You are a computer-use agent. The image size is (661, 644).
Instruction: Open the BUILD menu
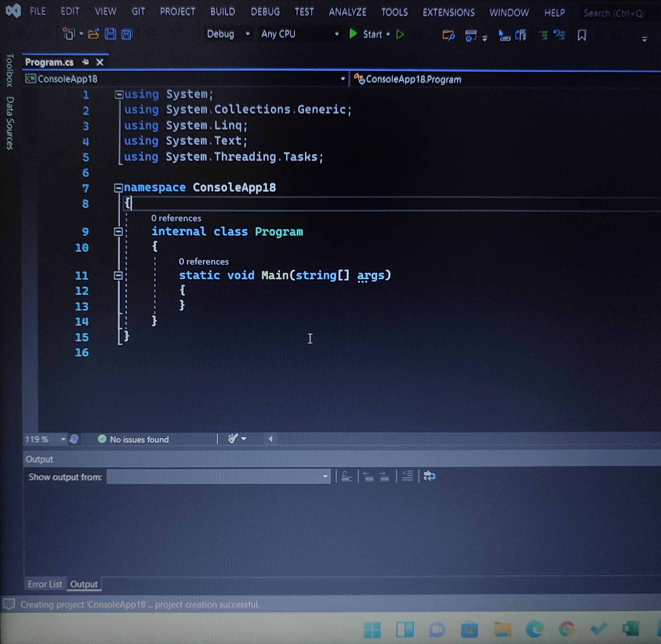pos(222,12)
